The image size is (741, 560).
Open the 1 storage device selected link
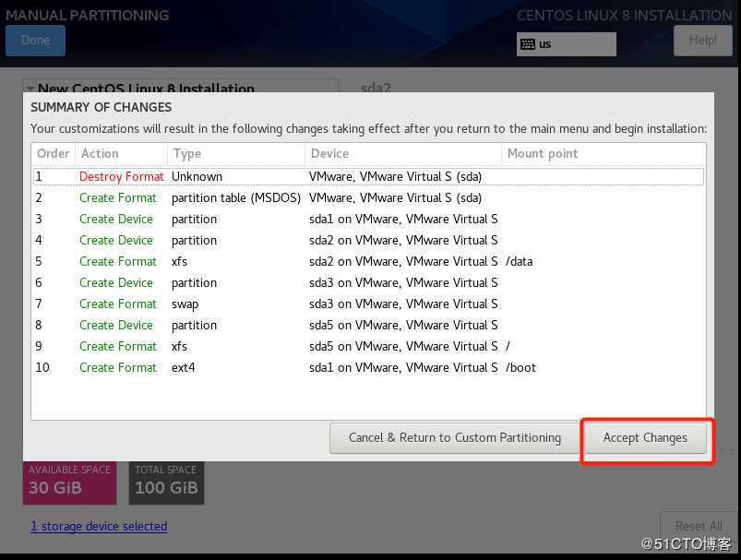tap(99, 527)
